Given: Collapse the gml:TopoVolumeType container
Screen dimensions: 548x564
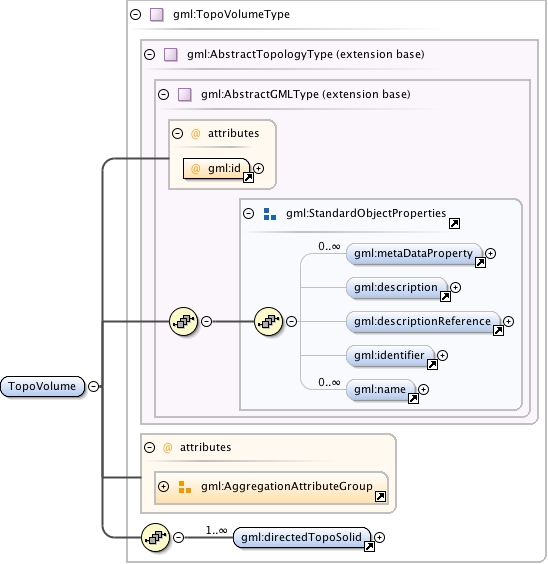Looking at the screenshot, I should click(x=136, y=15).
